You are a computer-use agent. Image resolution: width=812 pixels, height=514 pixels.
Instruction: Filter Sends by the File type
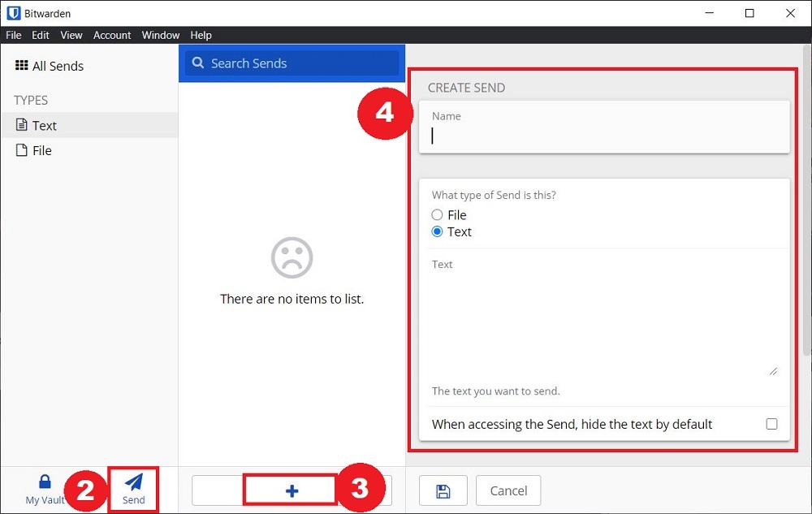click(41, 150)
